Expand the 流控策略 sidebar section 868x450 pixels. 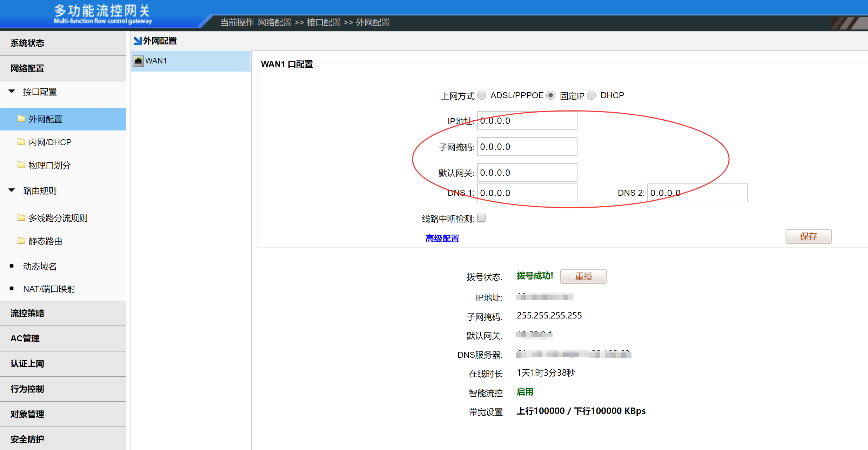(x=27, y=313)
